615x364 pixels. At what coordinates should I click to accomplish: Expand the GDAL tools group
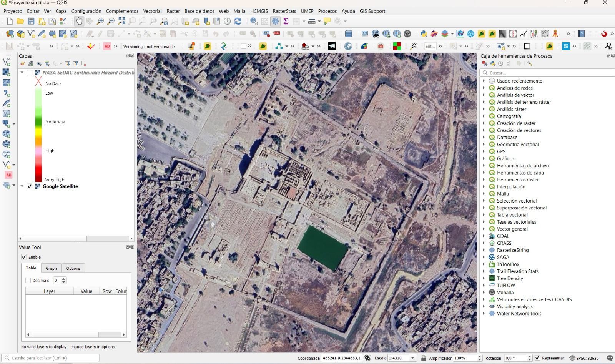click(484, 236)
